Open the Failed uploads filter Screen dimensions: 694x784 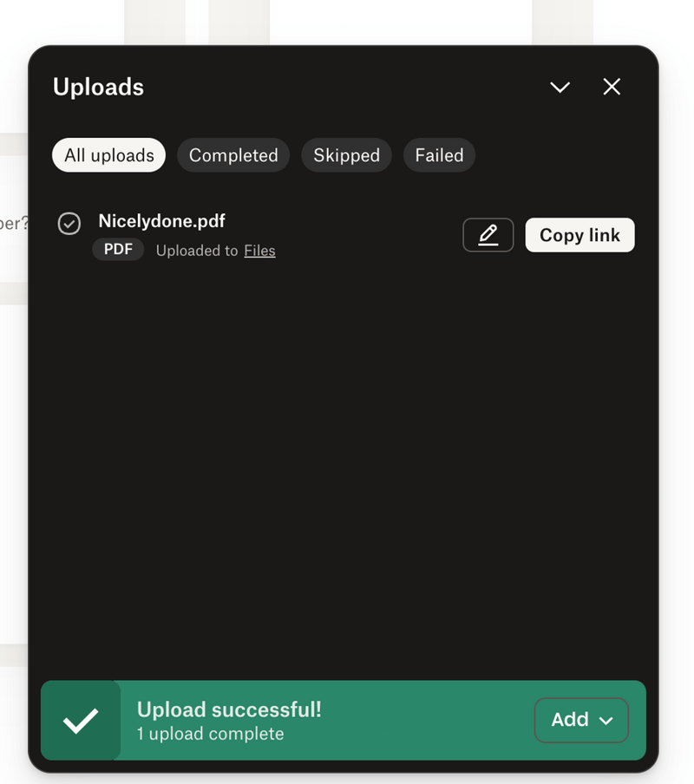pos(439,155)
